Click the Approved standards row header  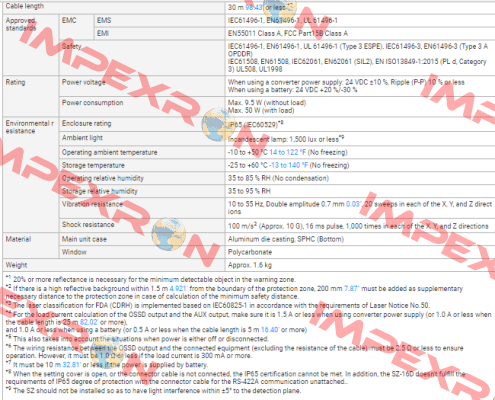(31, 45)
